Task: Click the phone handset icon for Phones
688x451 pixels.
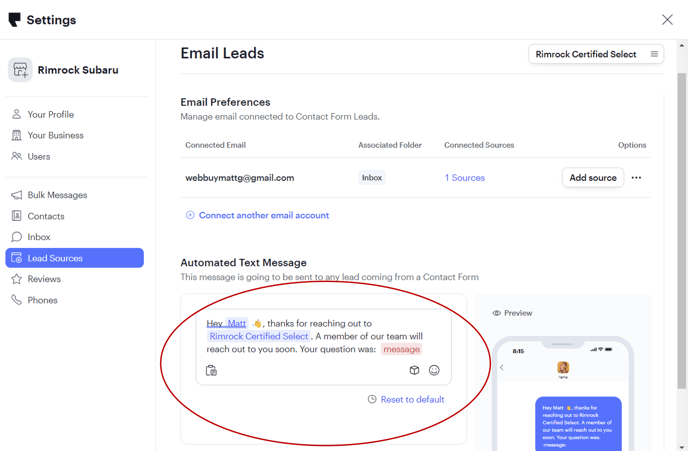Action: point(16,300)
